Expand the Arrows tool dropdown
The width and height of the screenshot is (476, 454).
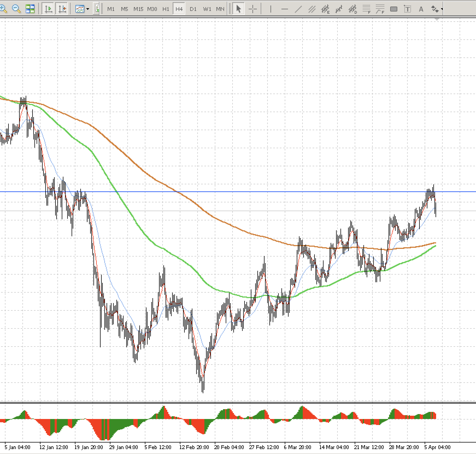coord(442,9)
